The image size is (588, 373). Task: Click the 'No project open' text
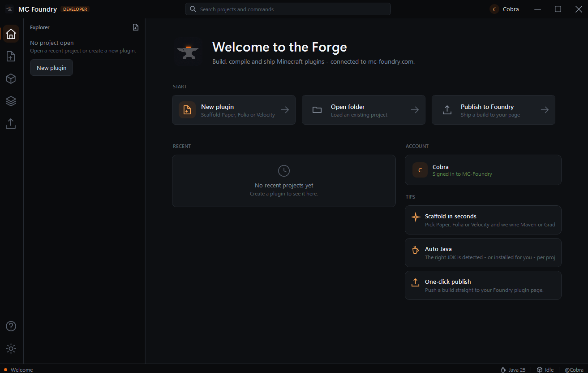coord(52,43)
